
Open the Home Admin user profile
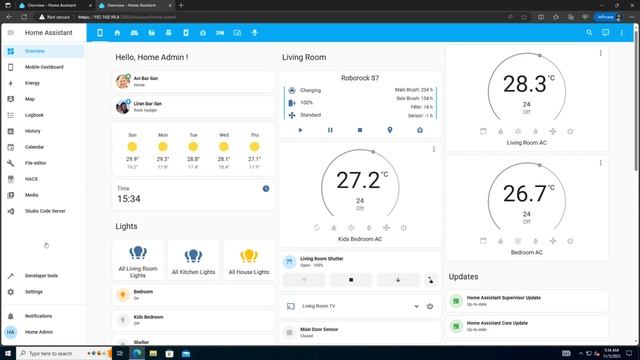click(x=44, y=332)
